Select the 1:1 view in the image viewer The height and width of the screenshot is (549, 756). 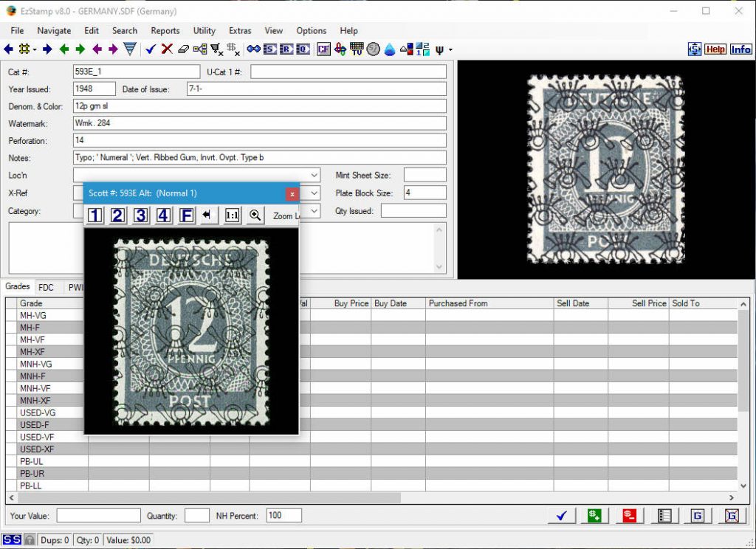tap(233, 215)
